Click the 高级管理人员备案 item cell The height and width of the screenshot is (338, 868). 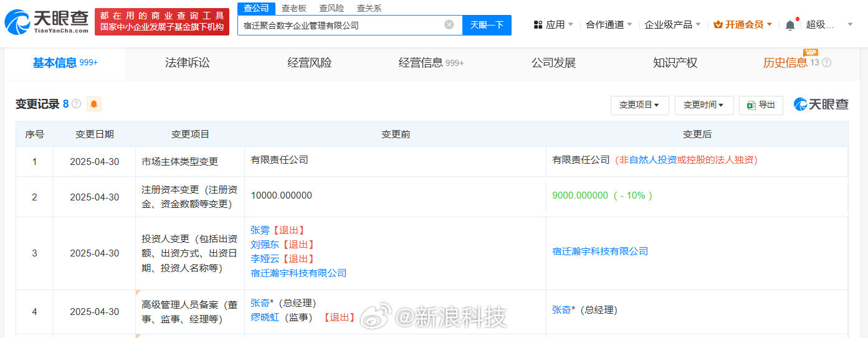click(190, 311)
